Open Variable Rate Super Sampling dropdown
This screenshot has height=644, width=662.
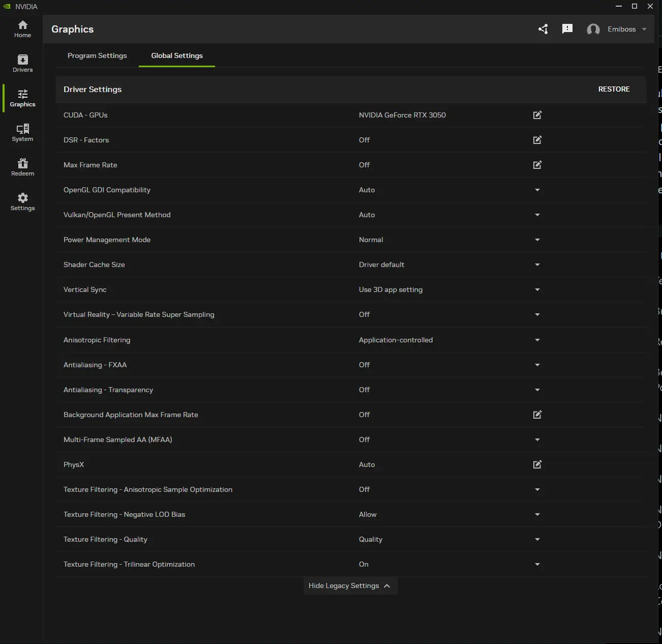click(537, 314)
